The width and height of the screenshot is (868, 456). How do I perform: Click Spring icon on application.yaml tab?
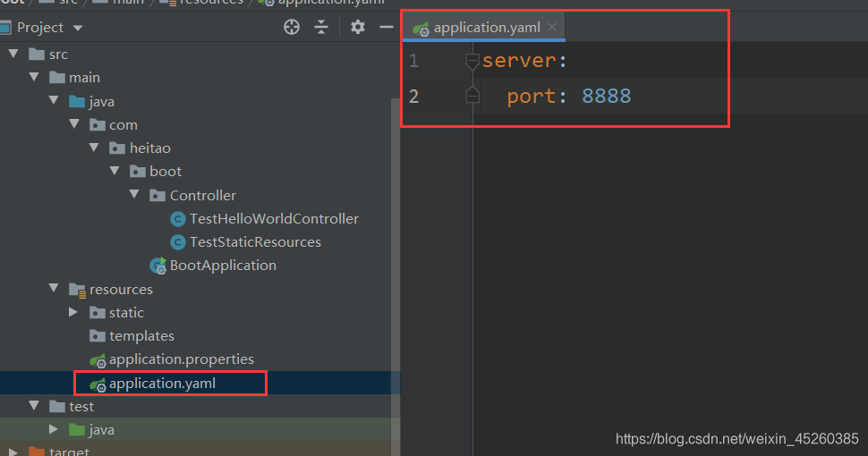point(421,29)
